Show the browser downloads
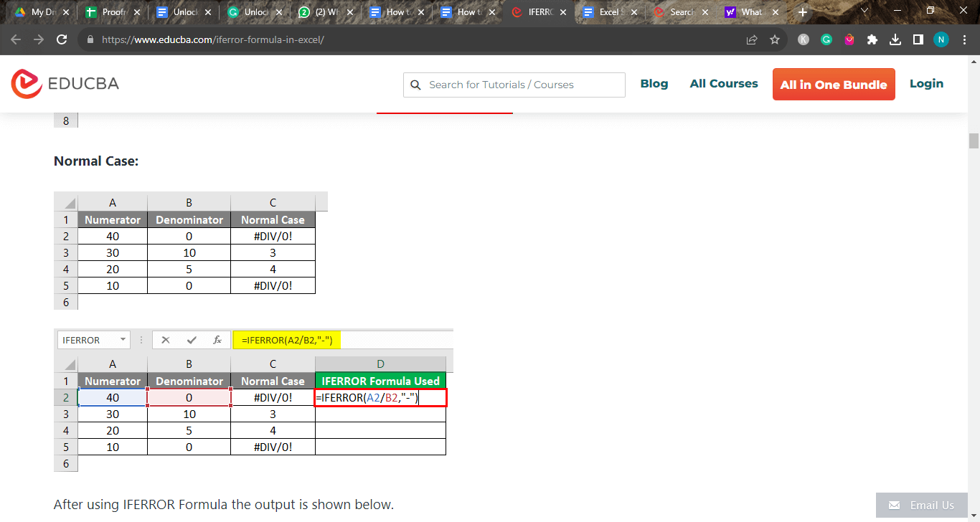Viewport: 980px width, 522px height. click(x=895, y=39)
